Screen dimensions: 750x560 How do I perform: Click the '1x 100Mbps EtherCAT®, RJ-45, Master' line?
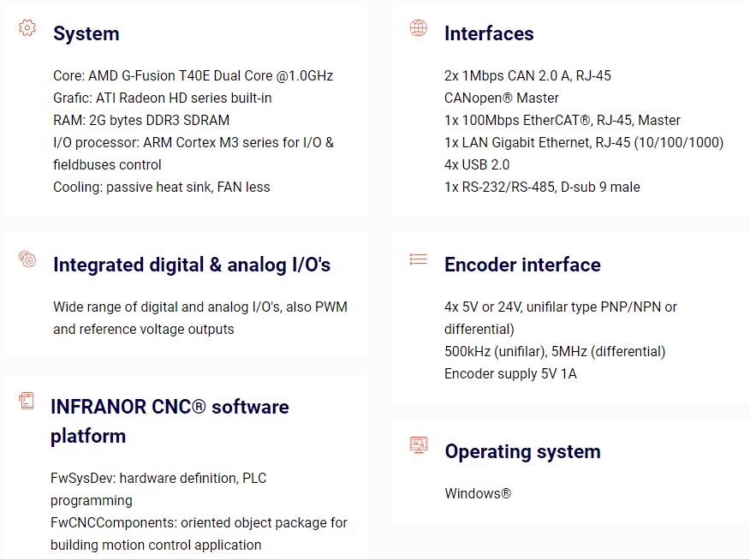562,121
